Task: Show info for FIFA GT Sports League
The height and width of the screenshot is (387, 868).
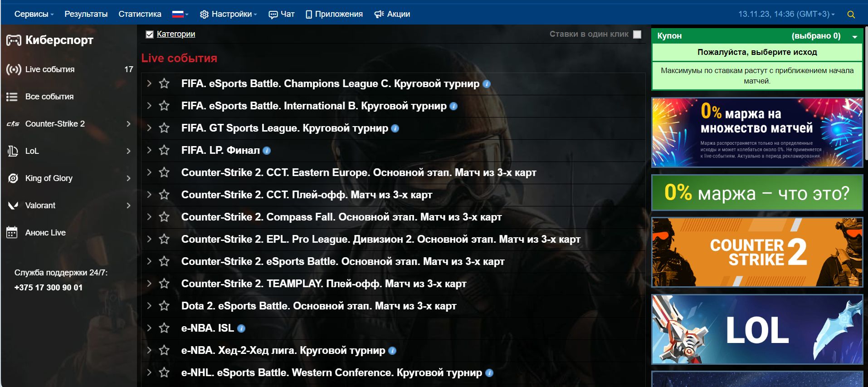Action: tap(395, 128)
